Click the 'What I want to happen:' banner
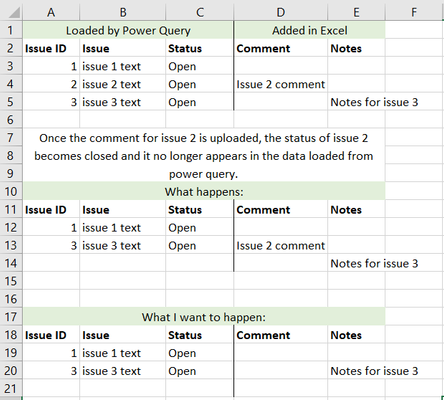 coord(204,317)
